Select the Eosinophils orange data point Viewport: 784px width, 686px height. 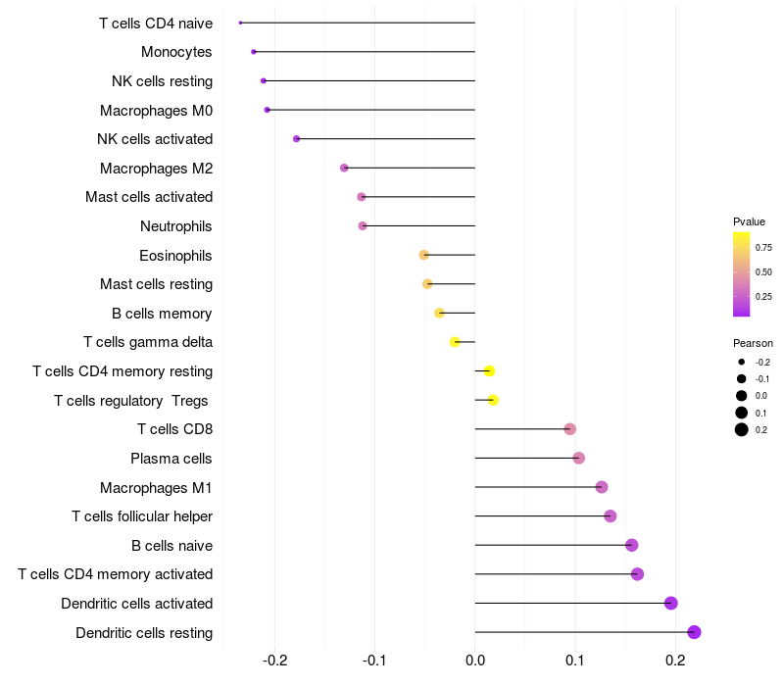[424, 255]
